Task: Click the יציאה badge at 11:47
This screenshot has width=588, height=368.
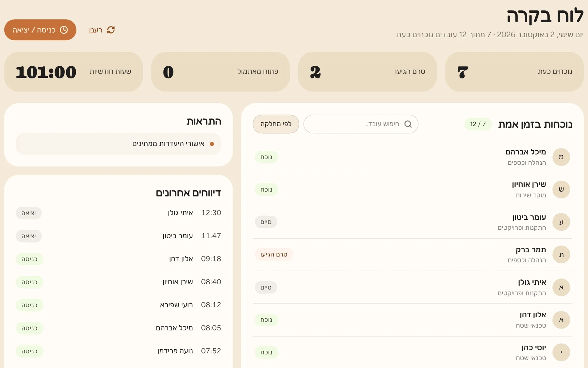Action: [29, 236]
